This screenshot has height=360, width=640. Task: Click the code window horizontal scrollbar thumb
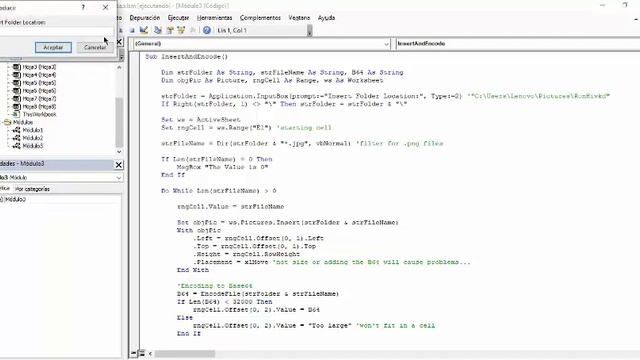(184, 353)
